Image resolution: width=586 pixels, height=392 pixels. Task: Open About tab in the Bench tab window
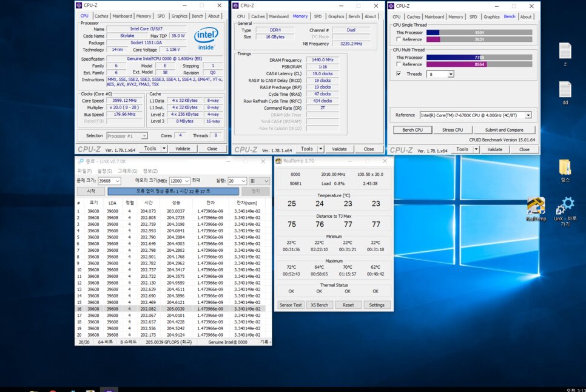pyautogui.click(x=526, y=17)
